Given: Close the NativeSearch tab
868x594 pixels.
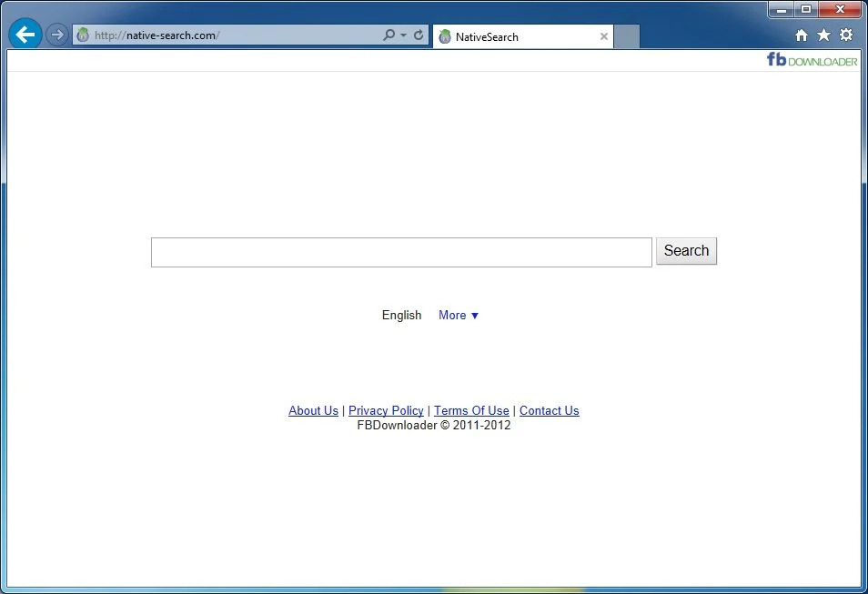Looking at the screenshot, I should tap(604, 36).
